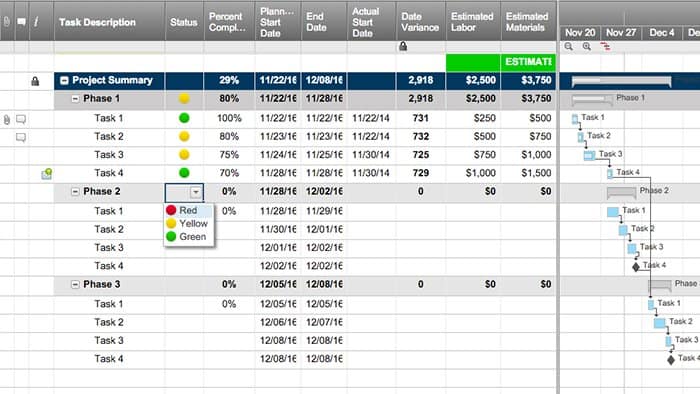
Task: Click yellow status ball of Phase 1 Task 2
Action: (x=184, y=136)
